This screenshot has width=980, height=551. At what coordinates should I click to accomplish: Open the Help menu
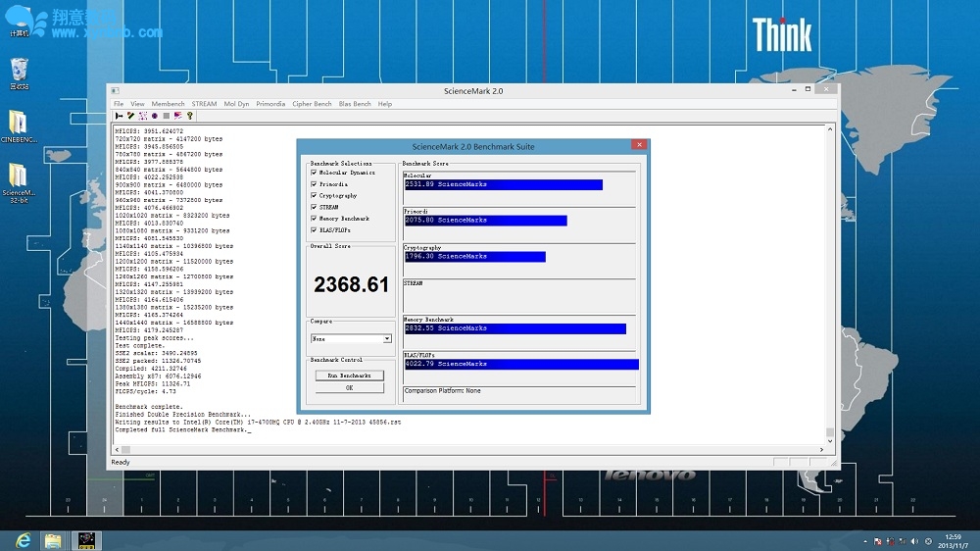[385, 104]
